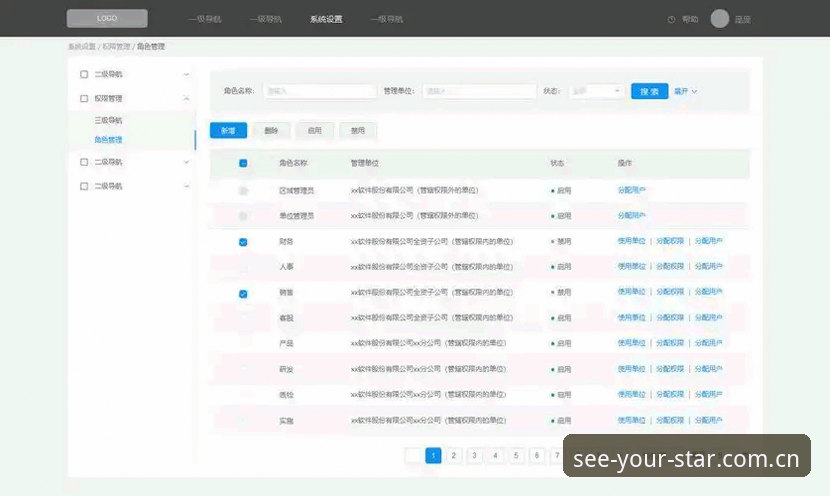The width and height of the screenshot is (830, 496).
Task: Go to page 5 in pagination
Action: coord(516,455)
